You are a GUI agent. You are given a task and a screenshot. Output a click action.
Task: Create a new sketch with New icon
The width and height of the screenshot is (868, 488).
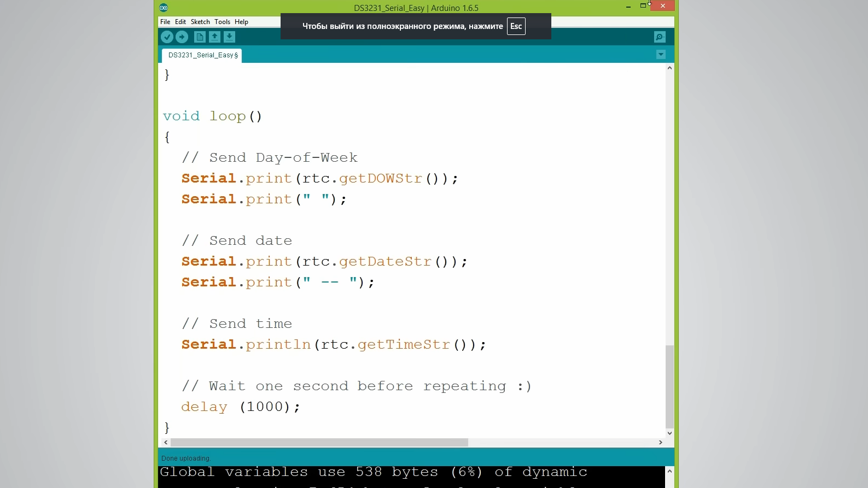click(x=200, y=37)
